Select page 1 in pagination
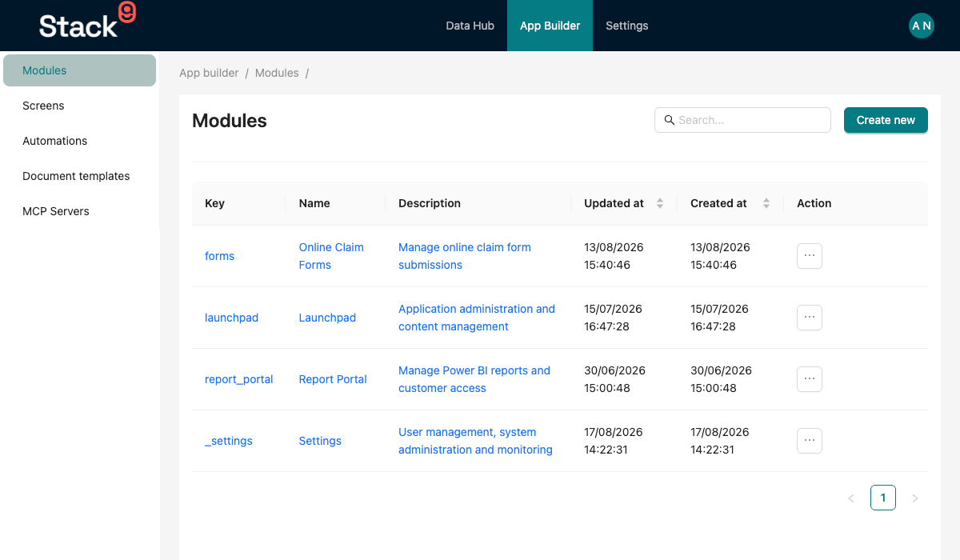The image size is (960, 560). pyautogui.click(x=883, y=498)
